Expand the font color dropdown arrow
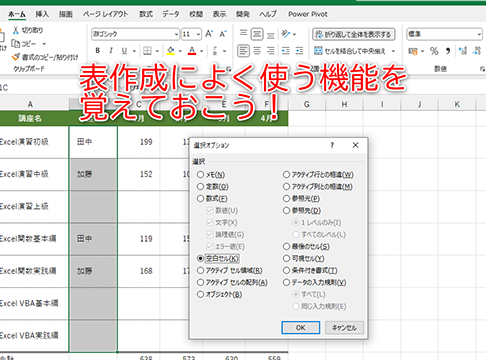 tap(202, 51)
